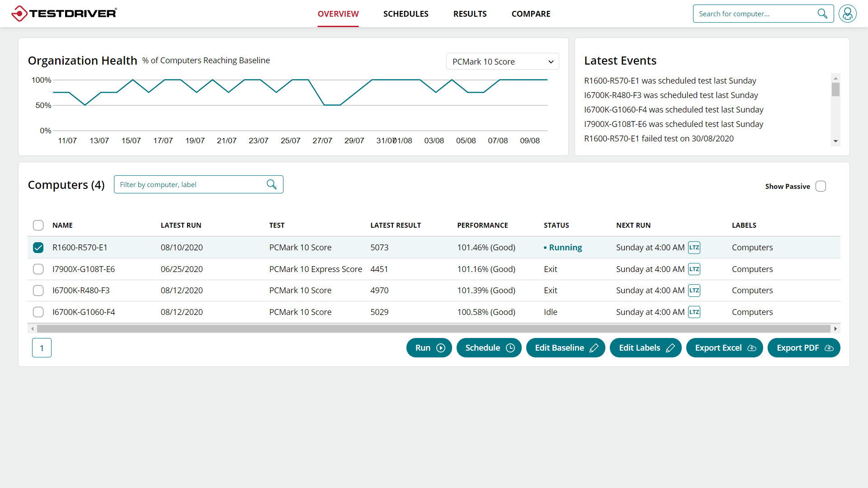The image size is (868, 488).
Task: Click right arrow of table horizontal scrollbar
Action: (x=835, y=328)
